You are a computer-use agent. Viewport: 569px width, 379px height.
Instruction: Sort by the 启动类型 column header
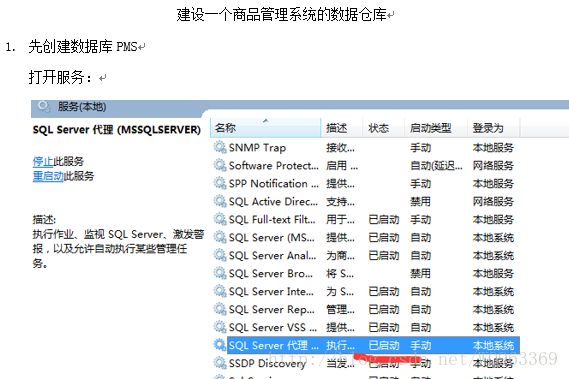(436, 128)
